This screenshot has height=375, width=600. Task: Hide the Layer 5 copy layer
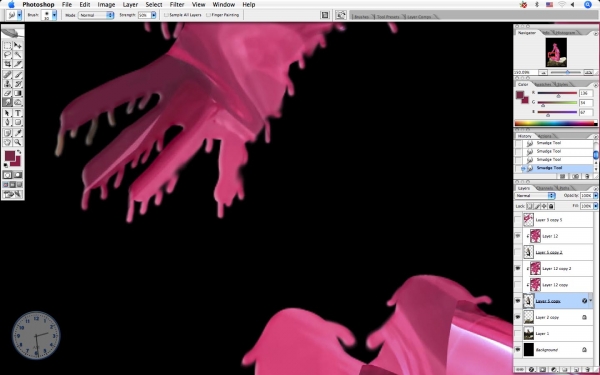click(x=518, y=301)
